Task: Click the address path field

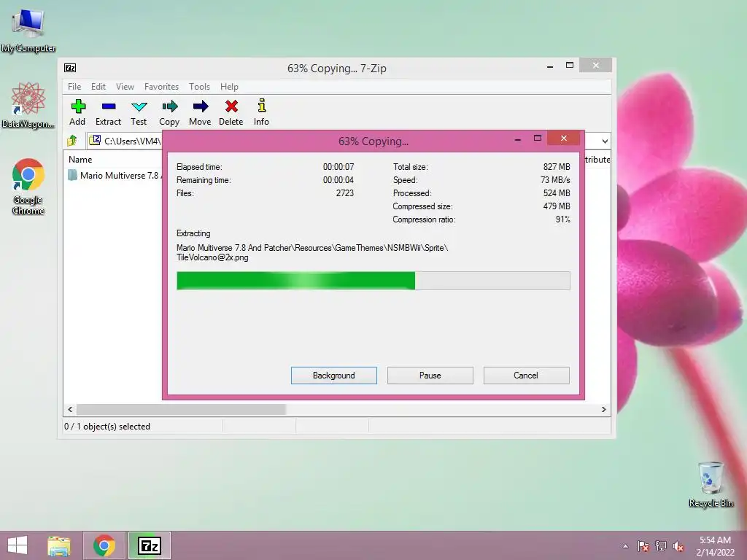Action: click(126, 141)
